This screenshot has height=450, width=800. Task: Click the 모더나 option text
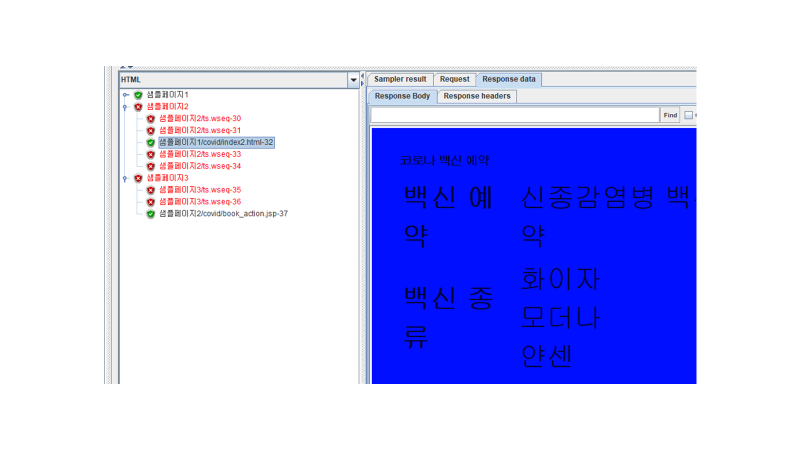coord(560,317)
